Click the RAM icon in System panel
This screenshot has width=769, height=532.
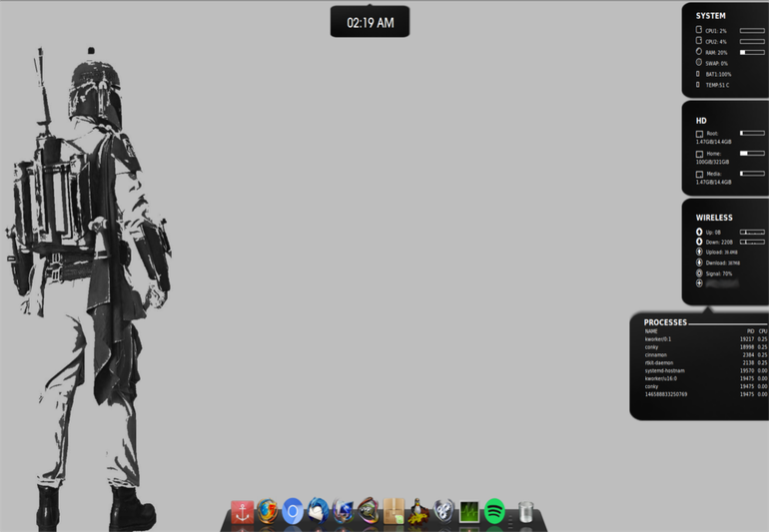tap(699, 52)
